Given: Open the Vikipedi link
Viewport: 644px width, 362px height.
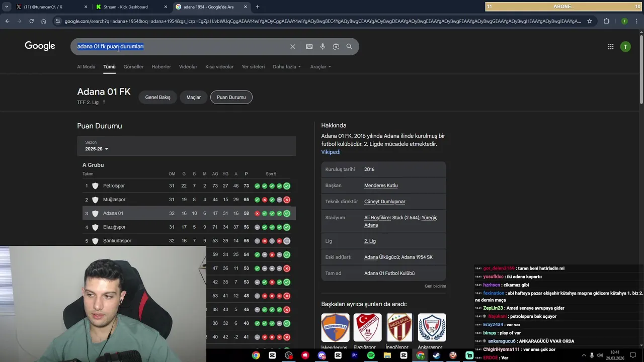Looking at the screenshot, I should click(x=331, y=152).
